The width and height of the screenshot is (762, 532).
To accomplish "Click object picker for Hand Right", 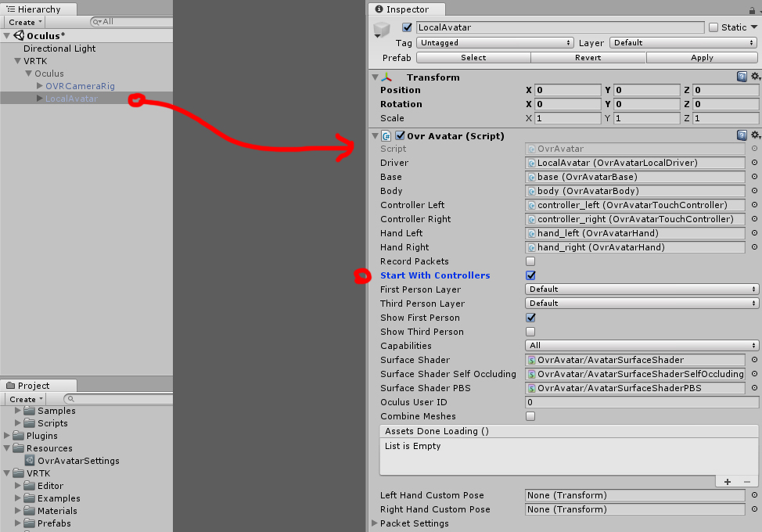I will point(754,247).
